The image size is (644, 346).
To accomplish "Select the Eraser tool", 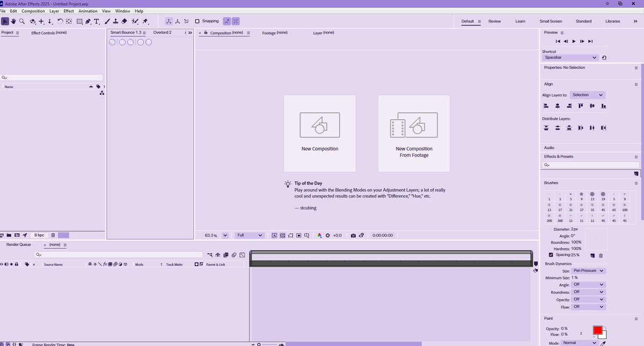I will (124, 21).
